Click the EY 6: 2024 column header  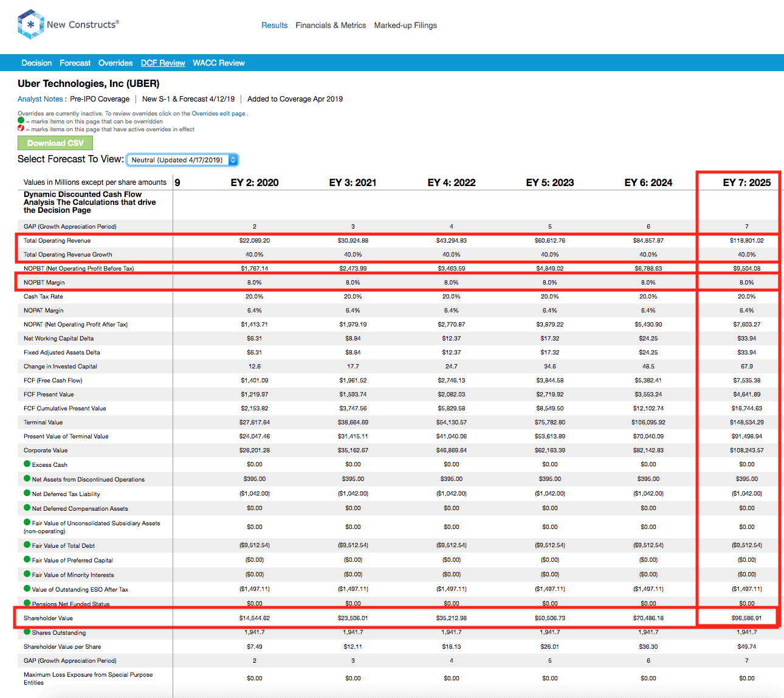648,182
